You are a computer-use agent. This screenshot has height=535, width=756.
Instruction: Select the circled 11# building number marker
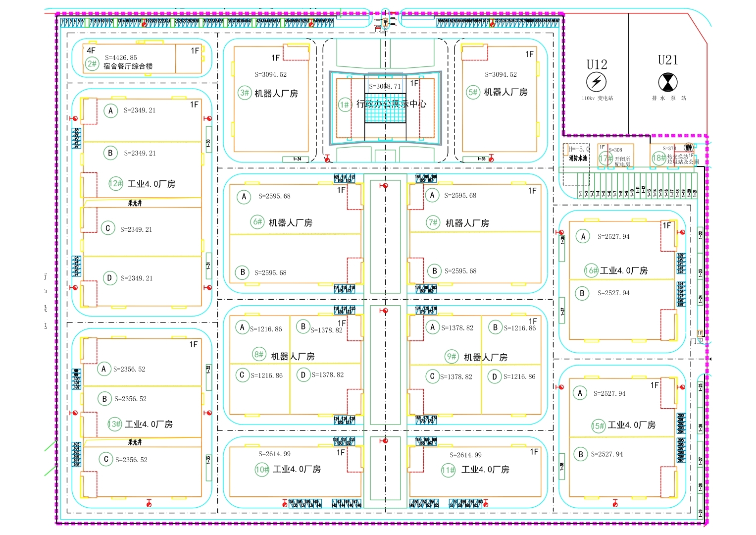click(448, 470)
